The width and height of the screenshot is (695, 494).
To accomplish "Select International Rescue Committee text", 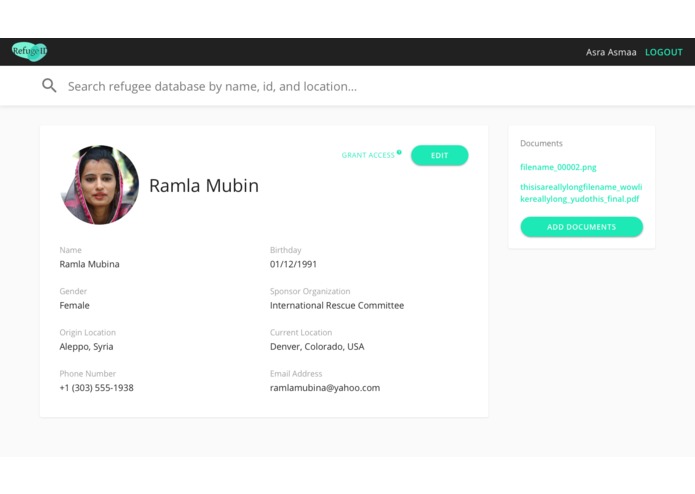I will pyautogui.click(x=337, y=305).
